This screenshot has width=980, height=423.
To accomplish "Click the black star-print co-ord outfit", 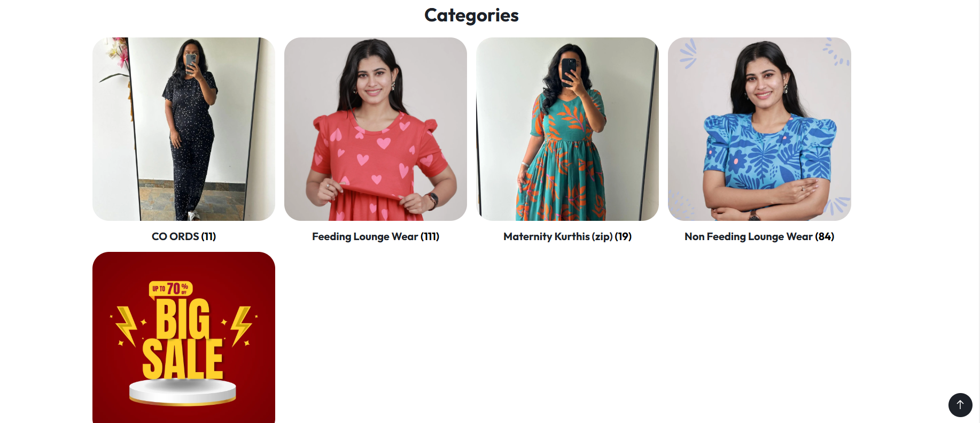I will pos(190,144).
